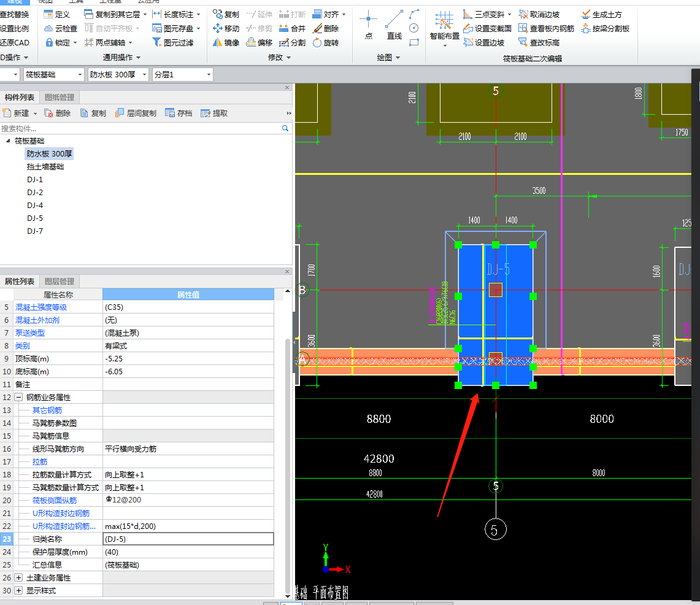Click the 删除 delete tool in ribbon
Screen dimensions: 700x605
coord(326,29)
